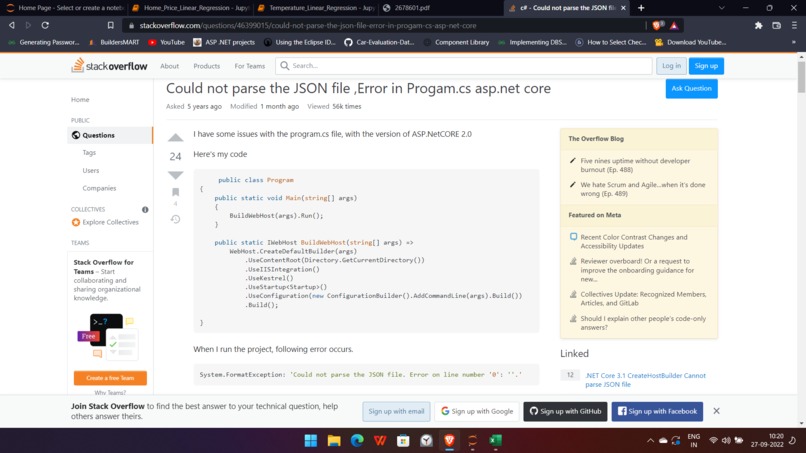Dismiss the Join Stack Overflow banner
The image size is (806, 453).
click(x=717, y=411)
